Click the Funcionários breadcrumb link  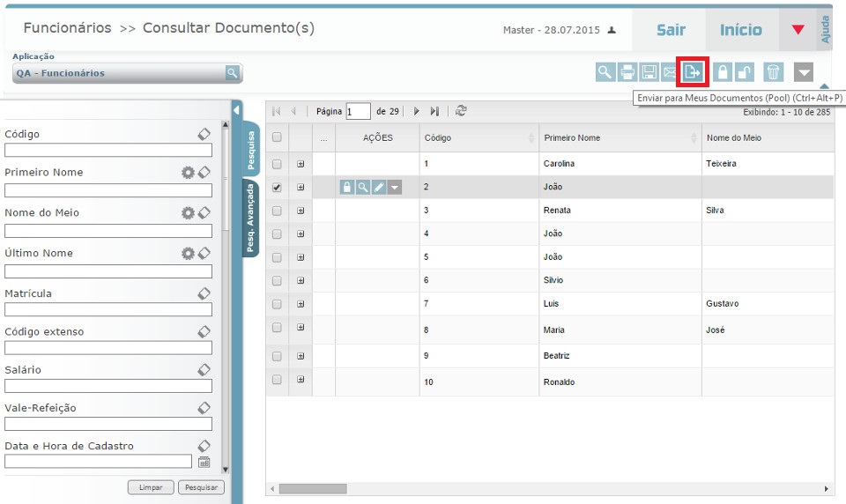point(68,28)
